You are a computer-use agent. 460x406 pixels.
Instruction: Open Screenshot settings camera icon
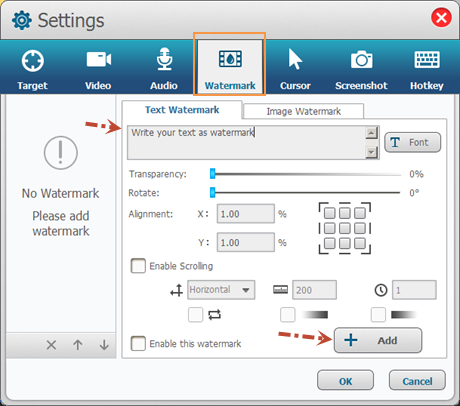tap(361, 60)
